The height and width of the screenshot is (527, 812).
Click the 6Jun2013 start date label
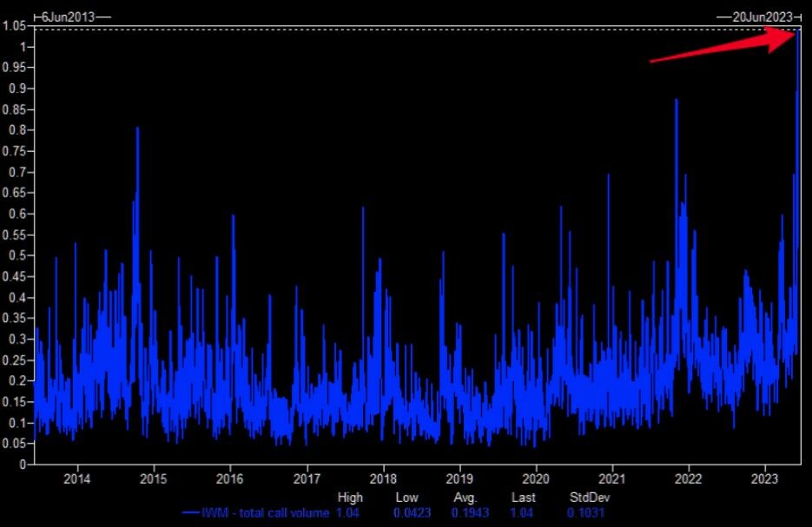pos(68,17)
